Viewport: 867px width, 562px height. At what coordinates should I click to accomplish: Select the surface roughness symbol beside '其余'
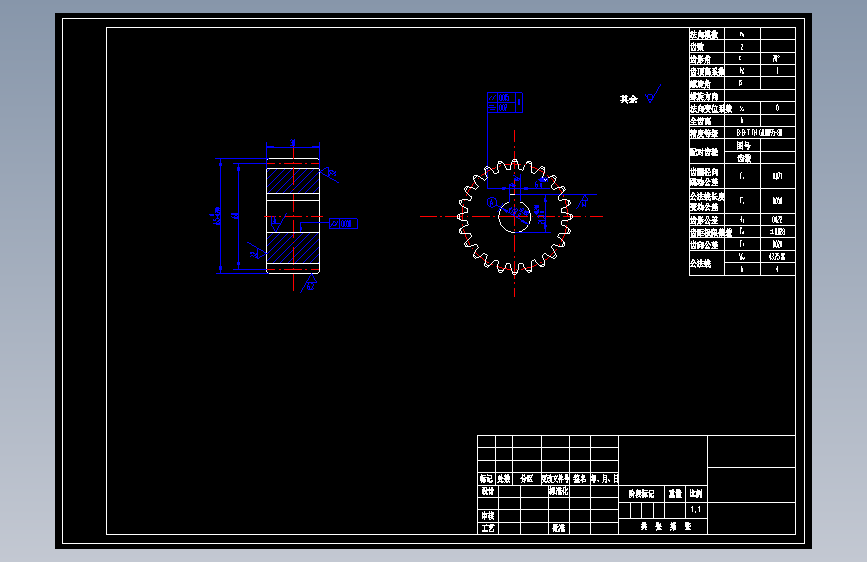click(x=653, y=94)
